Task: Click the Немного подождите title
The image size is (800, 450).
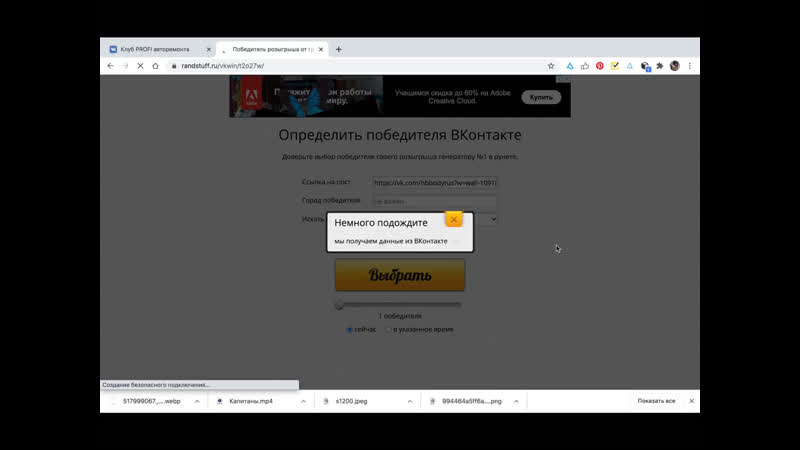Action: pos(381,223)
